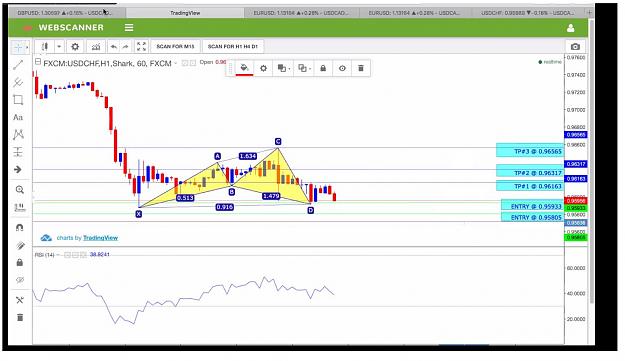Pick the pattern background fill color
The width and height of the screenshot is (625, 361).
pyautogui.click(x=244, y=69)
